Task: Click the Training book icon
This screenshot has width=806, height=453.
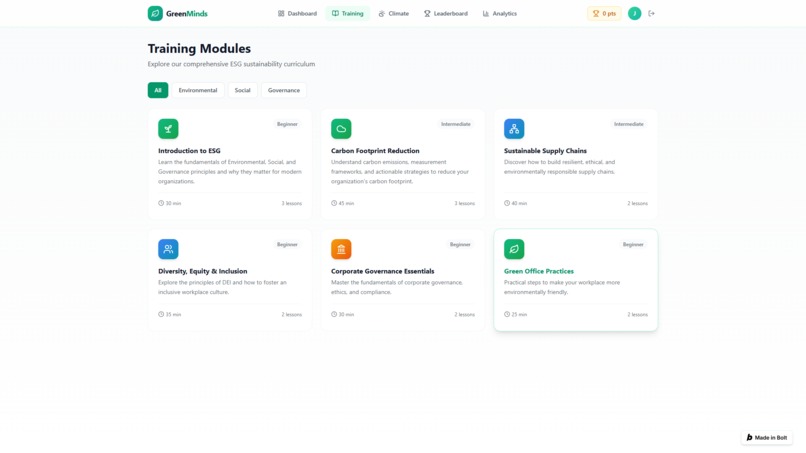Action: tap(335, 13)
